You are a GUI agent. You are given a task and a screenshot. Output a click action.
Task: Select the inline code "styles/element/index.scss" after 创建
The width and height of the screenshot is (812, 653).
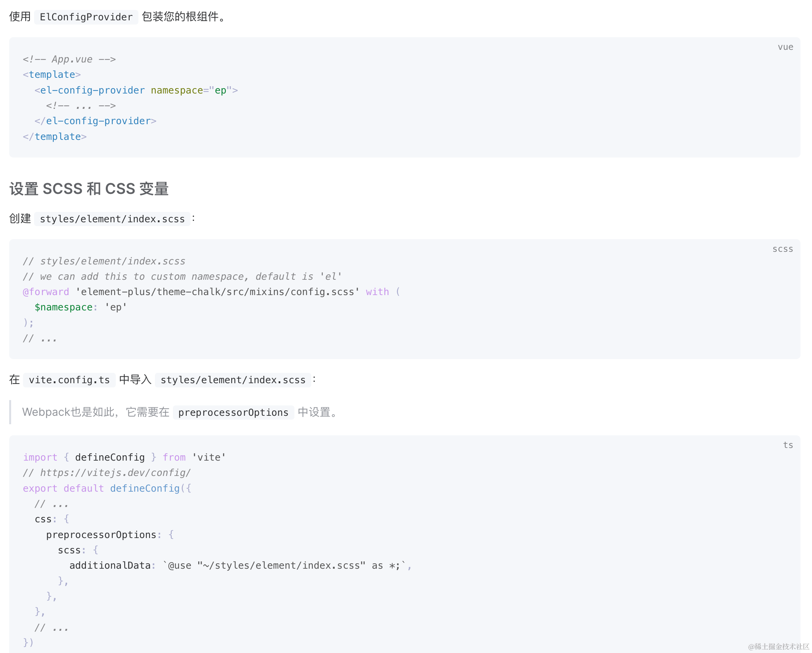(112, 219)
